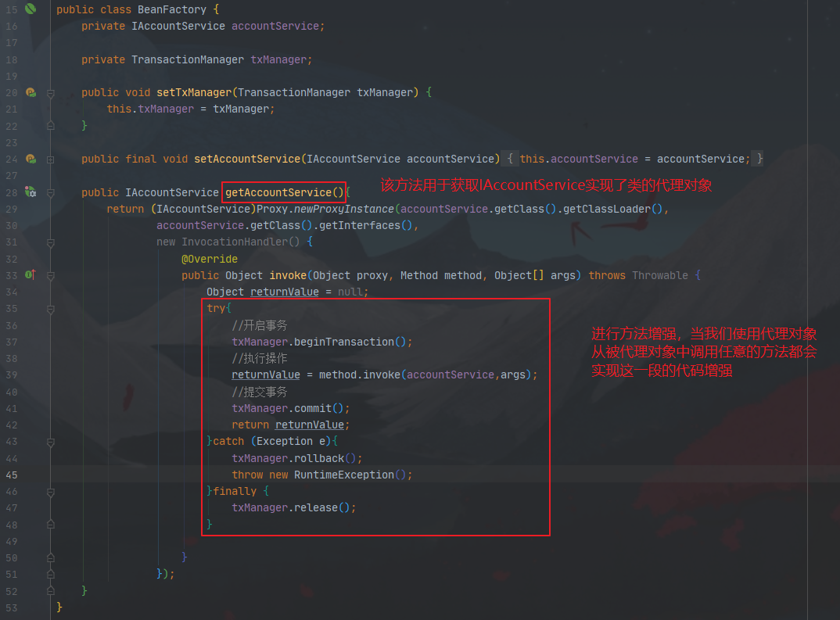This screenshot has height=620, width=840.
Task: Click fold end marker at line 52
Action: [x=50, y=591]
